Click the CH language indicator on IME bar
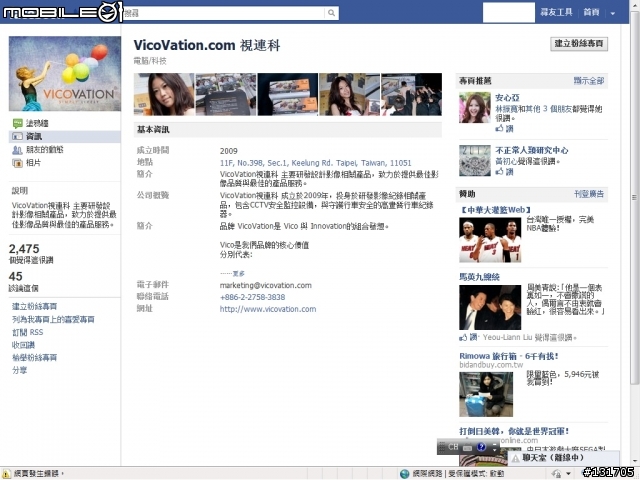 pyautogui.click(x=453, y=447)
